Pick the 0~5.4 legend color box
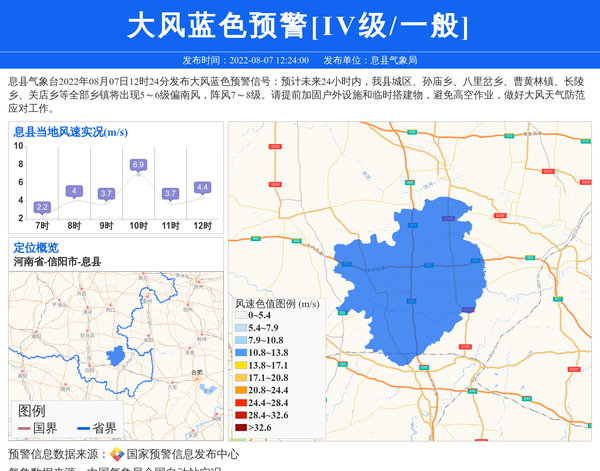Viewport: 600px width, 471px height. (241, 316)
